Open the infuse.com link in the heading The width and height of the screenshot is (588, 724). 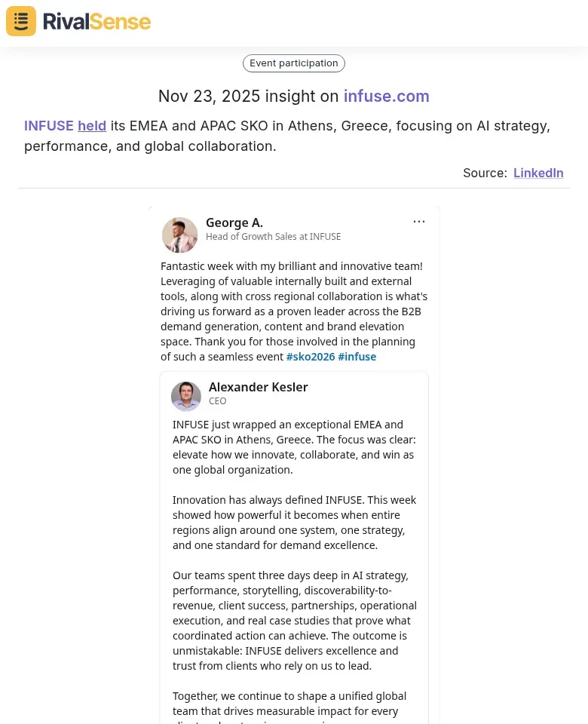[x=387, y=96]
